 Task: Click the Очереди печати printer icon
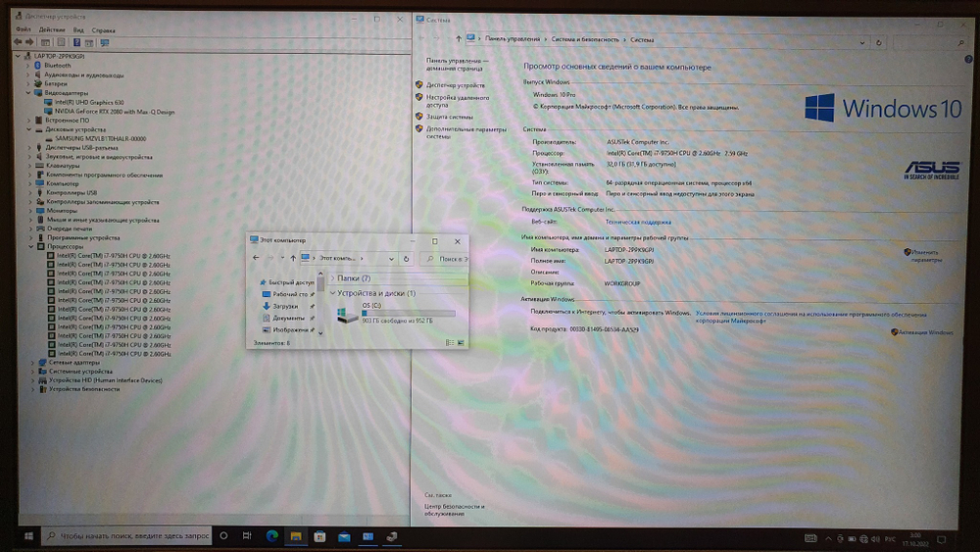tap(40, 228)
